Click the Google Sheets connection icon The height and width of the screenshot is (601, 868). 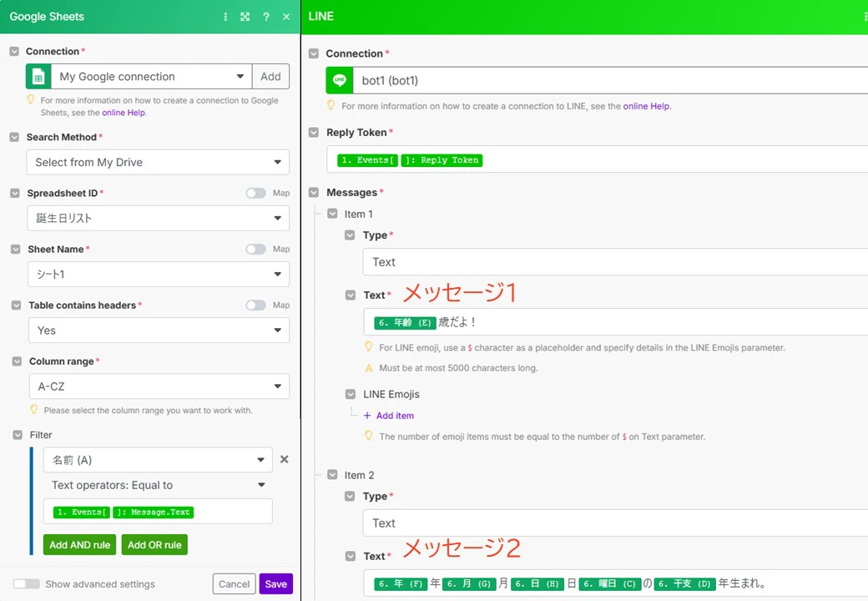[x=38, y=76]
